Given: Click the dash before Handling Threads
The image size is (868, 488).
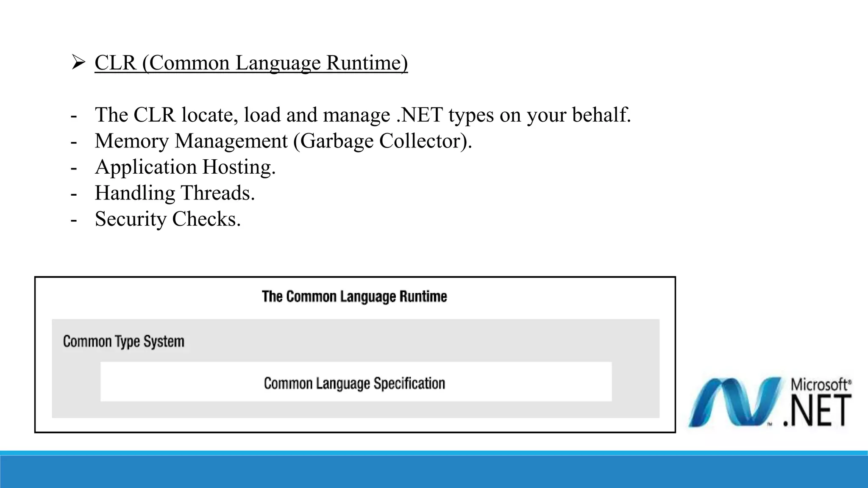Looking at the screenshot, I should [x=74, y=194].
